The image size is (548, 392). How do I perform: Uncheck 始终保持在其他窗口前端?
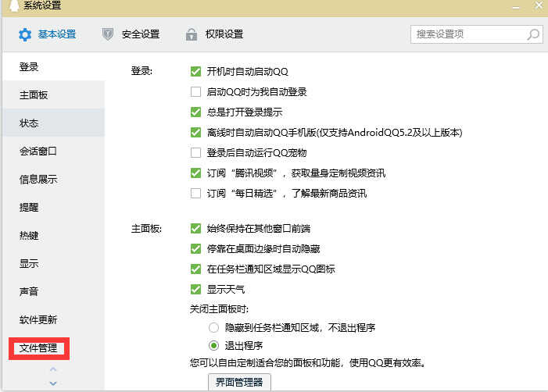click(195, 229)
